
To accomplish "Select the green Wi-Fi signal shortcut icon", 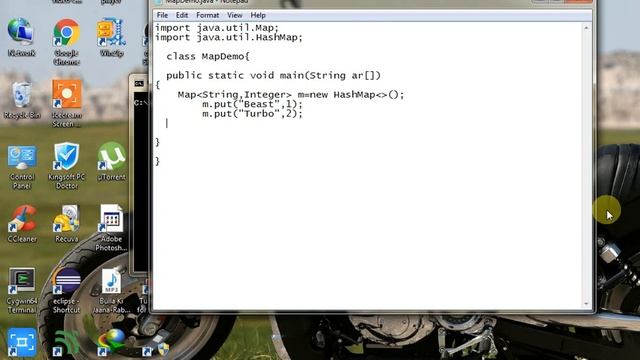I will (x=66, y=342).
